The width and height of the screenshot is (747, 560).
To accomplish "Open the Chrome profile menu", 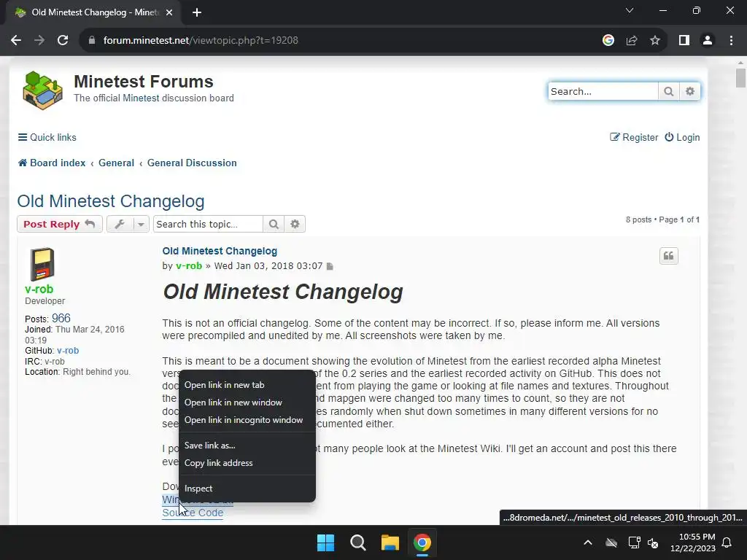I will (708, 41).
